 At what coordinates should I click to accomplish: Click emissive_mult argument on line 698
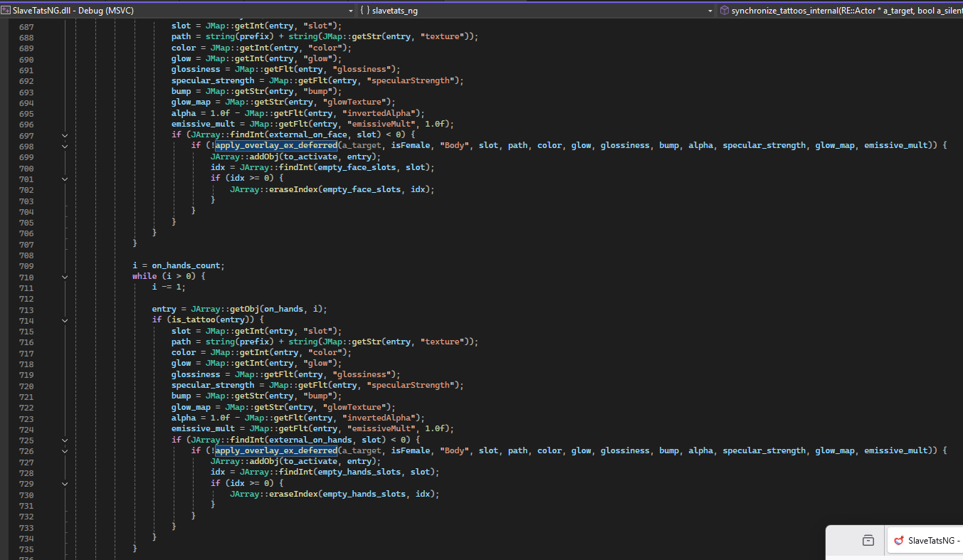897,146
